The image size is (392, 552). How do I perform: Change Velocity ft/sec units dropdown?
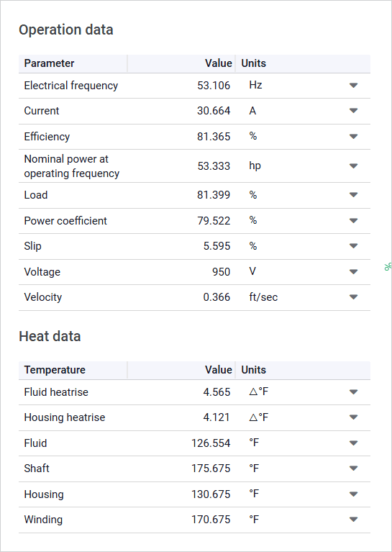[353, 297]
